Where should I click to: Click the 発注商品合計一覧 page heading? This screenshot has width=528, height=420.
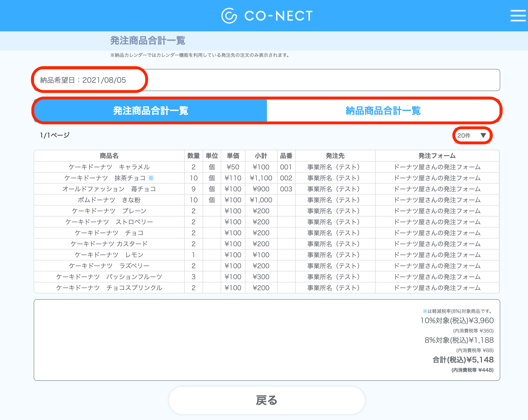coord(148,40)
